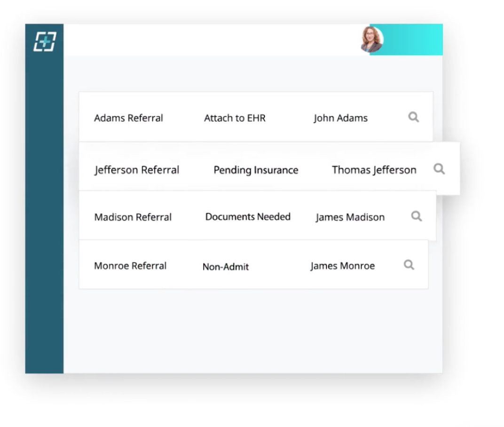Click the Pending Insurance status
504x427 pixels.
pyautogui.click(x=256, y=170)
